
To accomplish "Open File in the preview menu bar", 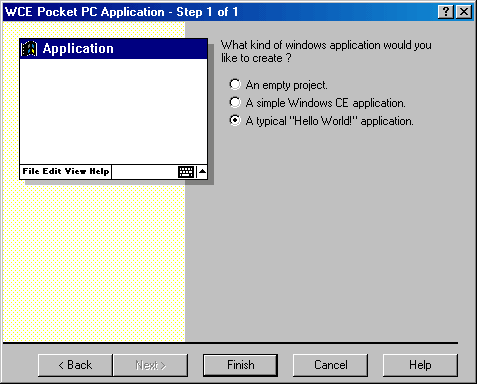I will (31, 171).
